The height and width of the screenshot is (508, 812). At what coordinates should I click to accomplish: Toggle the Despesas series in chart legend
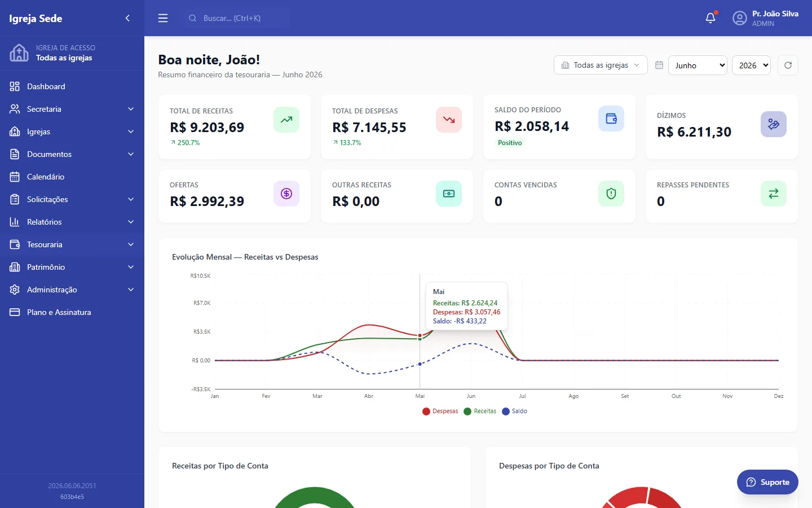click(440, 411)
